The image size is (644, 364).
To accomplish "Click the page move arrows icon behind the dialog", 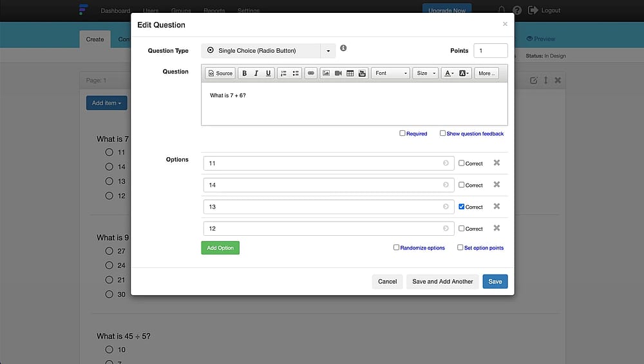I will click(546, 81).
